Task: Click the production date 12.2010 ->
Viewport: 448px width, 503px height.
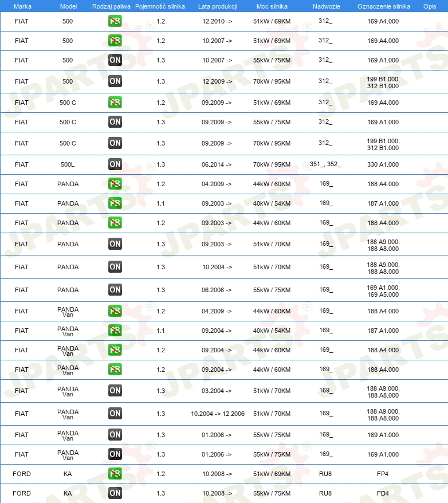Action: [x=217, y=22]
